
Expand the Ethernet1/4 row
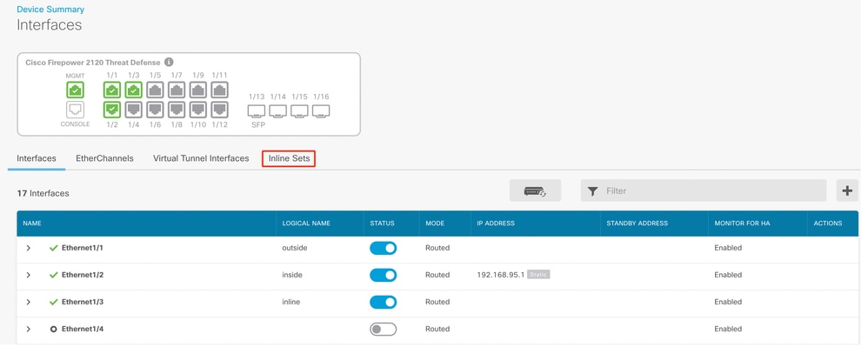(x=28, y=330)
